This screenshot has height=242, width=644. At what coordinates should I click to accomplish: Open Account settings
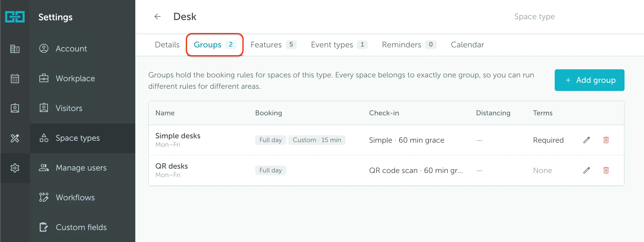[83, 49]
